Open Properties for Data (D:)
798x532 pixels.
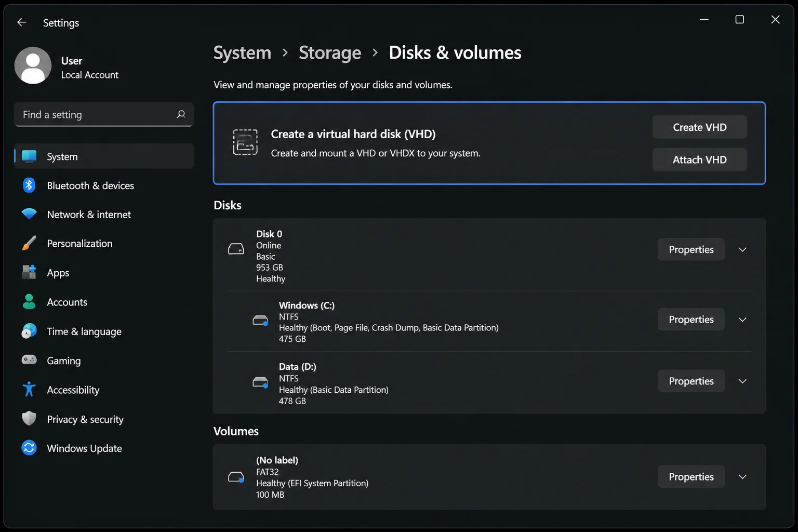point(691,381)
